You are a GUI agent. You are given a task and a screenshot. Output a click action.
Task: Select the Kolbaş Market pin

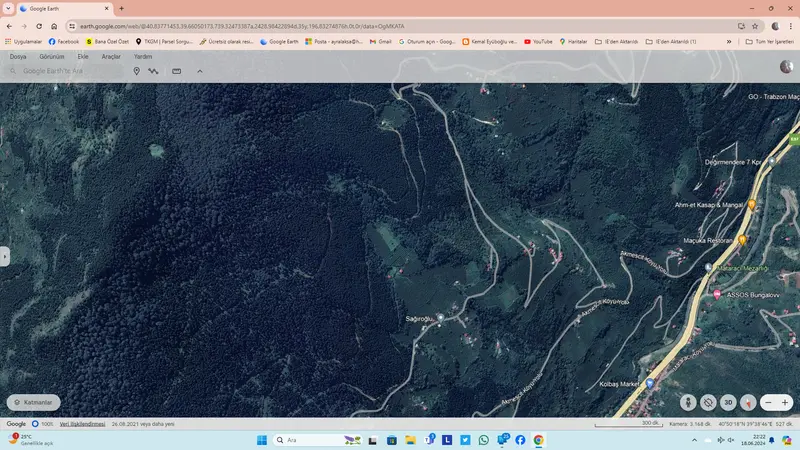tap(649, 383)
